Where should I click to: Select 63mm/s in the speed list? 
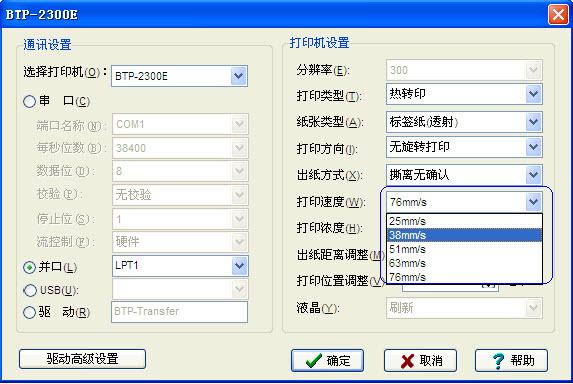(x=464, y=263)
